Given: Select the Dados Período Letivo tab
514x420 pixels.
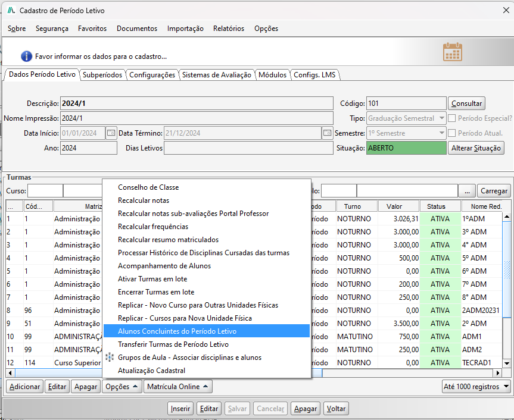Looking at the screenshot, I should [x=42, y=74].
